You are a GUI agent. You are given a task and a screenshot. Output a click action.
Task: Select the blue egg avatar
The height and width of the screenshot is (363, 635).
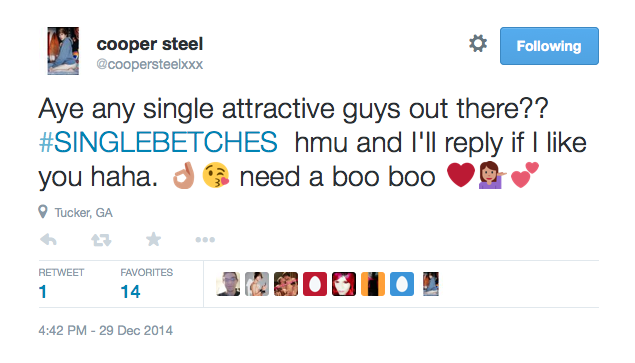pyautogui.click(x=402, y=284)
